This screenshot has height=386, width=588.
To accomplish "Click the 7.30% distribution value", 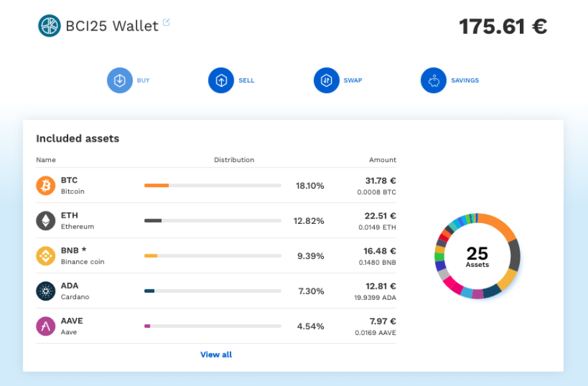I will pyautogui.click(x=311, y=291).
